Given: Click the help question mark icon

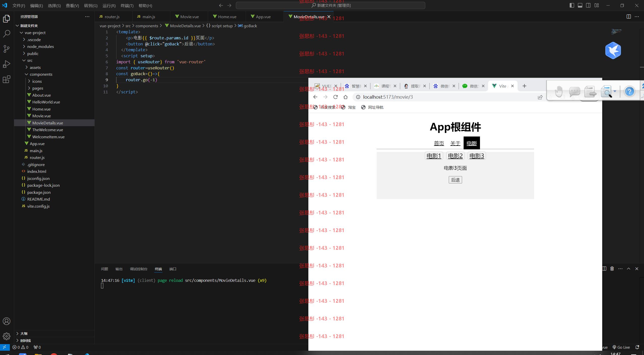Looking at the screenshot, I should [x=629, y=91].
